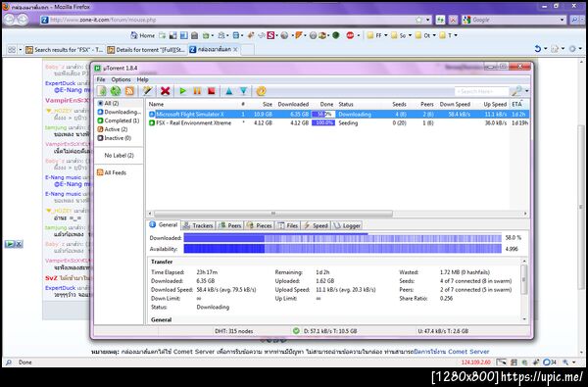Click Comet Server link at page bottom
The height and width of the screenshot is (387, 588).
coord(452,352)
